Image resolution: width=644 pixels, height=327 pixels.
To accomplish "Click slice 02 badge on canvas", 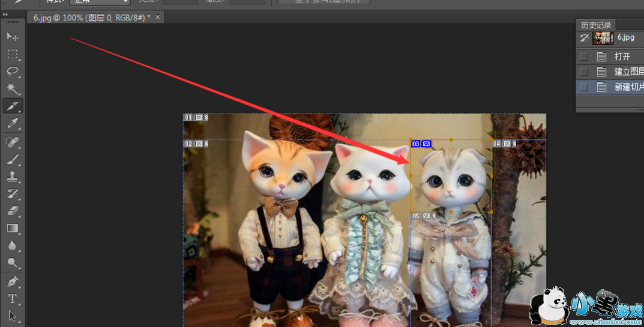I will point(196,144).
